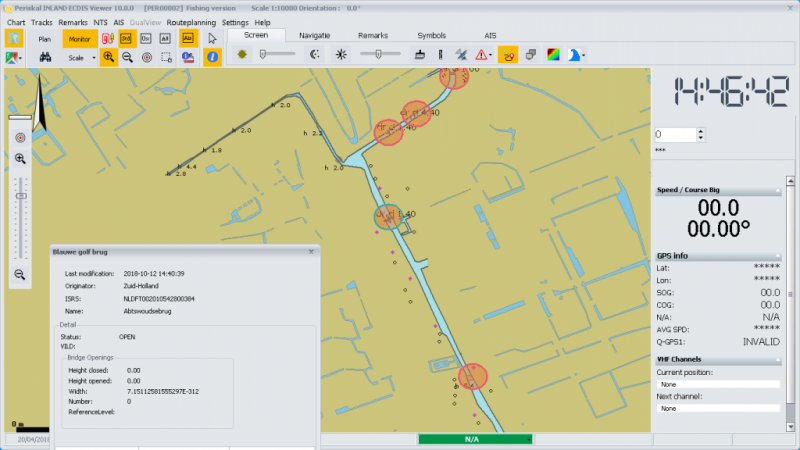The height and width of the screenshot is (450, 800).
Task: Click the satellite icon in Screen tab
Action: click(x=461, y=55)
